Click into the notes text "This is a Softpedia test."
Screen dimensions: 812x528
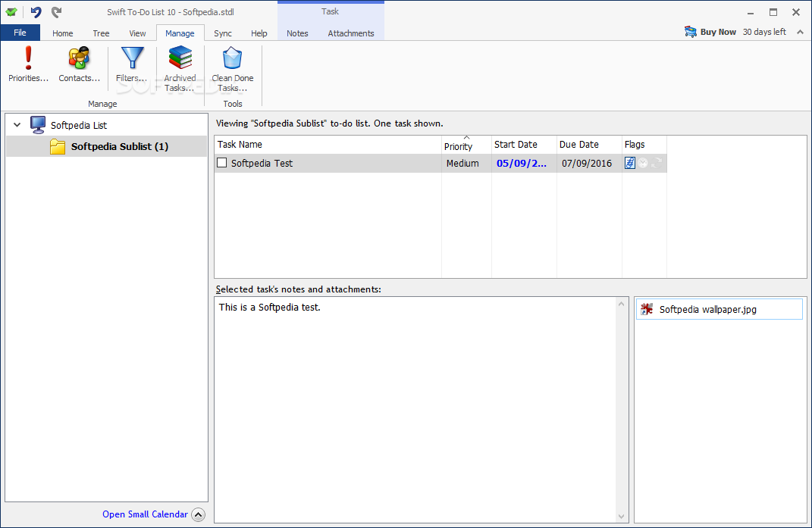click(269, 307)
